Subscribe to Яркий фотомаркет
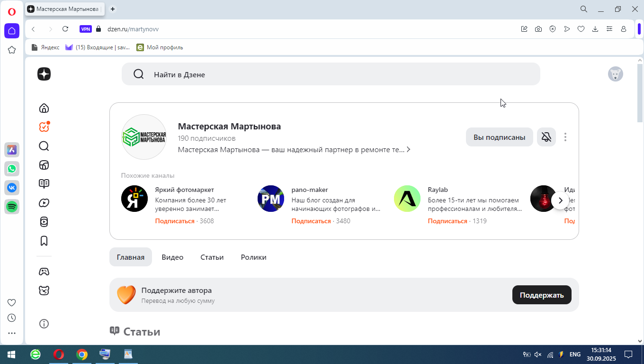 [175, 221]
